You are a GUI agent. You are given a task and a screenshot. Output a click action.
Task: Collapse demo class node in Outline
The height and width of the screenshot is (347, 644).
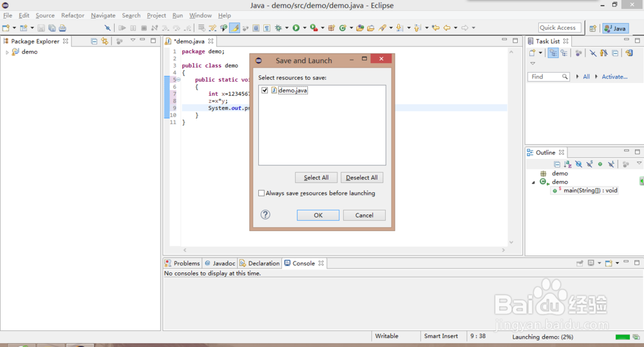[x=533, y=182]
